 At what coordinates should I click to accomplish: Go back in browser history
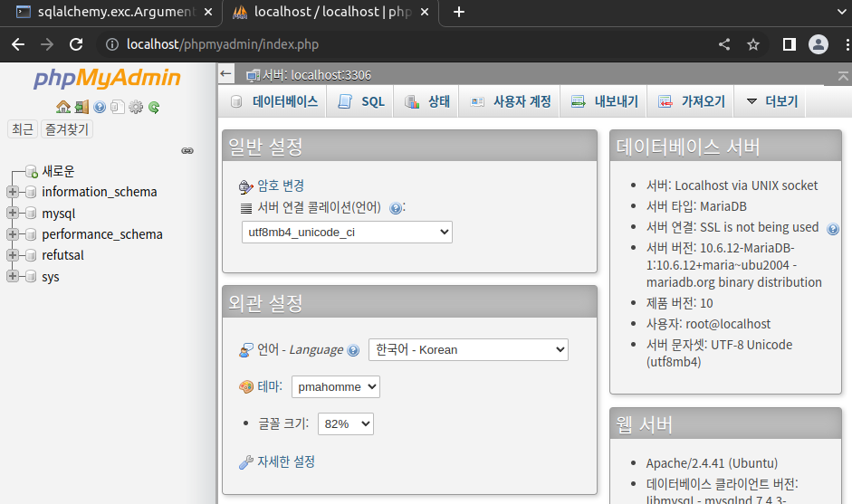click(x=18, y=44)
